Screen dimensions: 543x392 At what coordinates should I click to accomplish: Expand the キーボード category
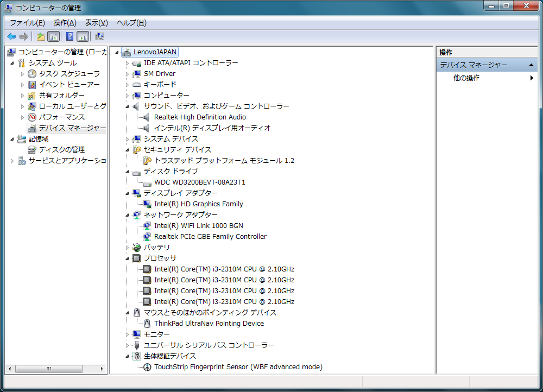(127, 85)
